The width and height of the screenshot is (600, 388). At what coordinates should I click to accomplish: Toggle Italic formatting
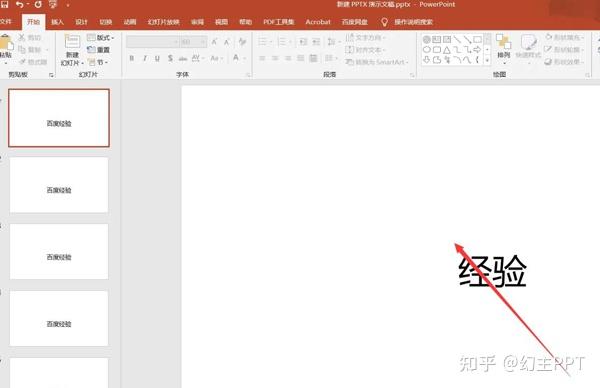pos(145,58)
